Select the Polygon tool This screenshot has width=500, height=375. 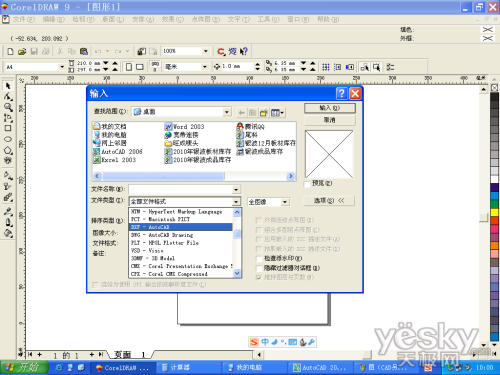point(8,150)
